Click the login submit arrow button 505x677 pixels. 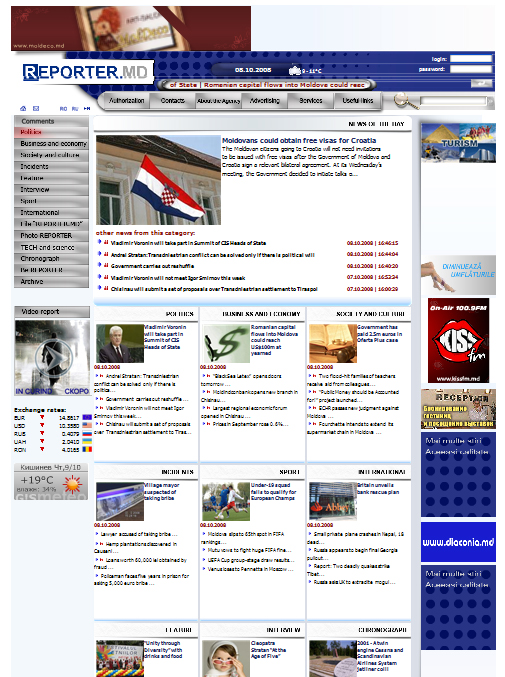[481, 83]
